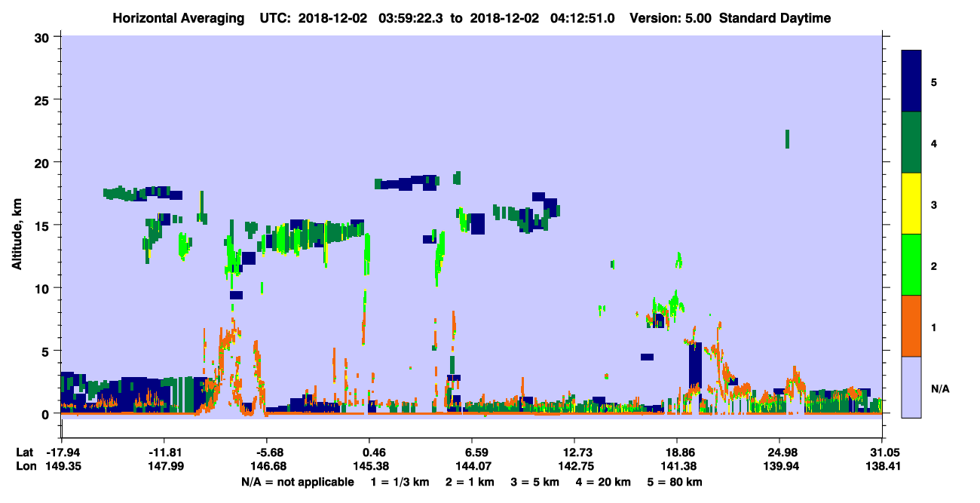Viewport: 980px width, 503px height.
Task: Click the longitude value '138.41'
Action: pyautogui.click(x=882, y=466)
